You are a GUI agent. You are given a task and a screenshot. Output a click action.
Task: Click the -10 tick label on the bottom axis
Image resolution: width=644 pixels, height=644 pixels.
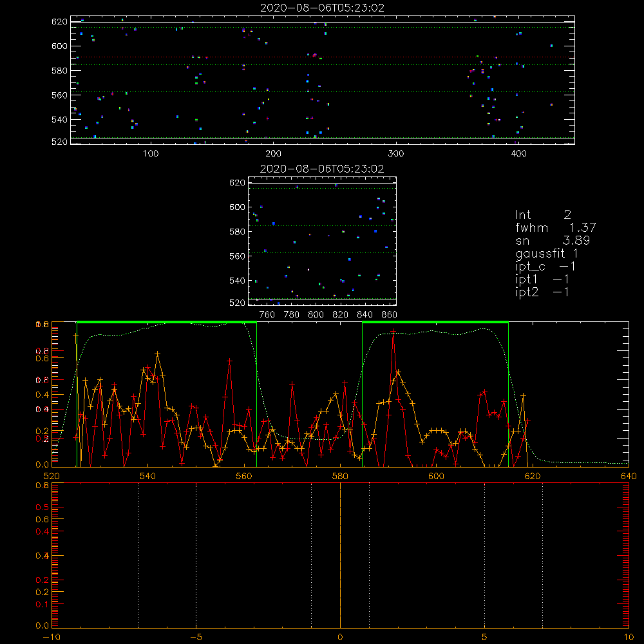[x=52, y=637]
